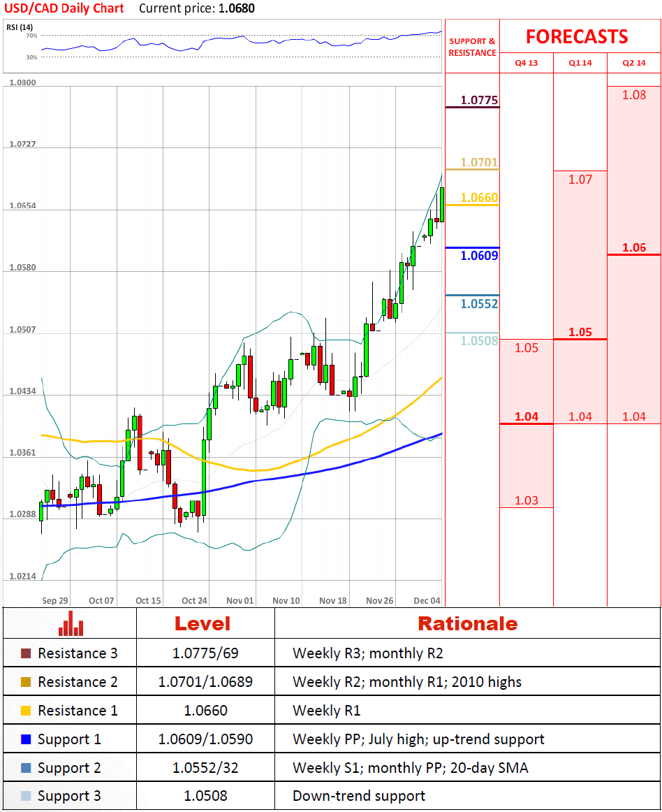Screen dimensions: 662x812
Task: Click the 1.0507 price axis label
Action: click(23, 329)
